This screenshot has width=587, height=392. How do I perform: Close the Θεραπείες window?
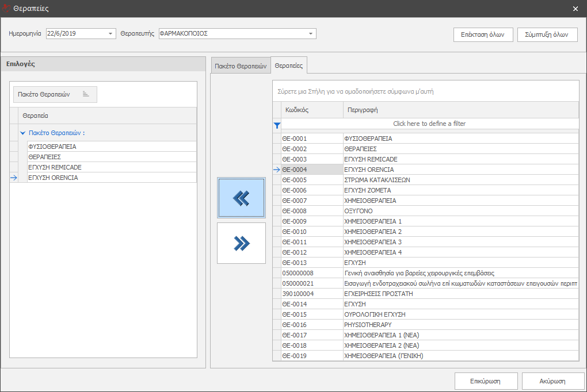(575, 9)
